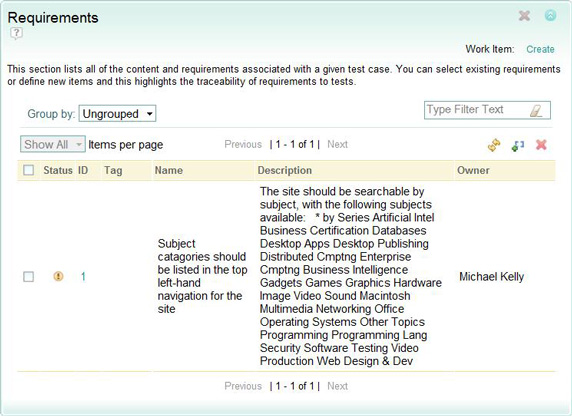The width and height of the screenshot is (572, 416).
Task: Open requirement ID 1 link
Action: [83, 277]
